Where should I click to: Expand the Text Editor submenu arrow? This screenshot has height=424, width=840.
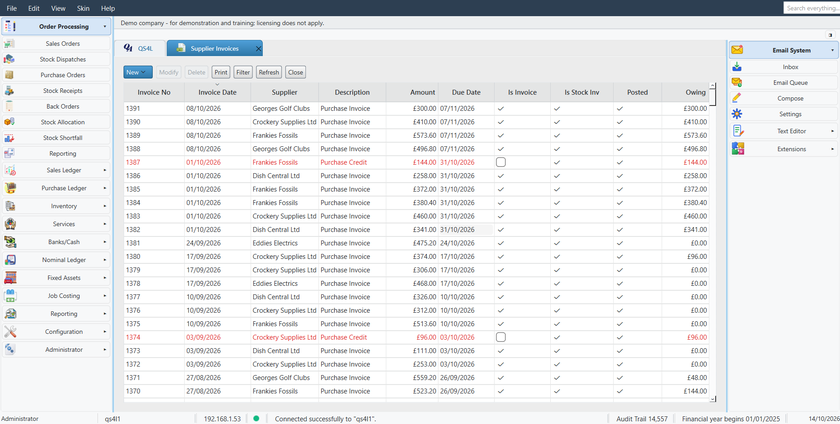click(x=832, y=131)
